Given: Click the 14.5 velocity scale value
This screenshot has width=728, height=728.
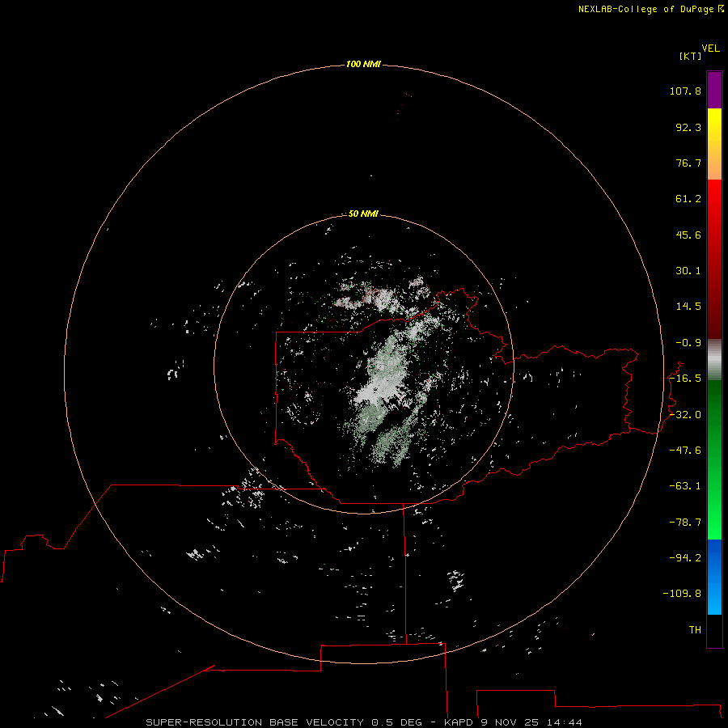Looking at the screenshot, I should click(688, 307).
